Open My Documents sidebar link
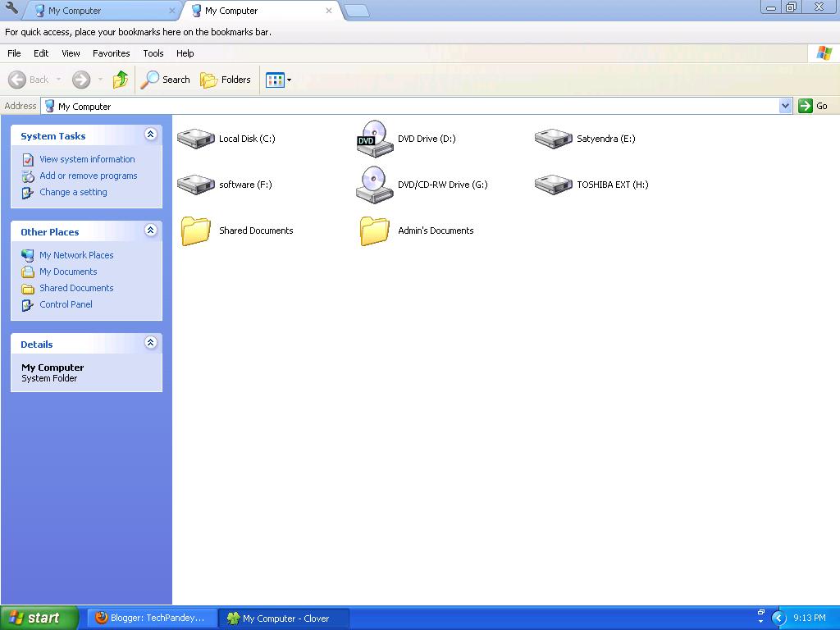The width and height of the screenshot is (840, 630). (68, 272)
